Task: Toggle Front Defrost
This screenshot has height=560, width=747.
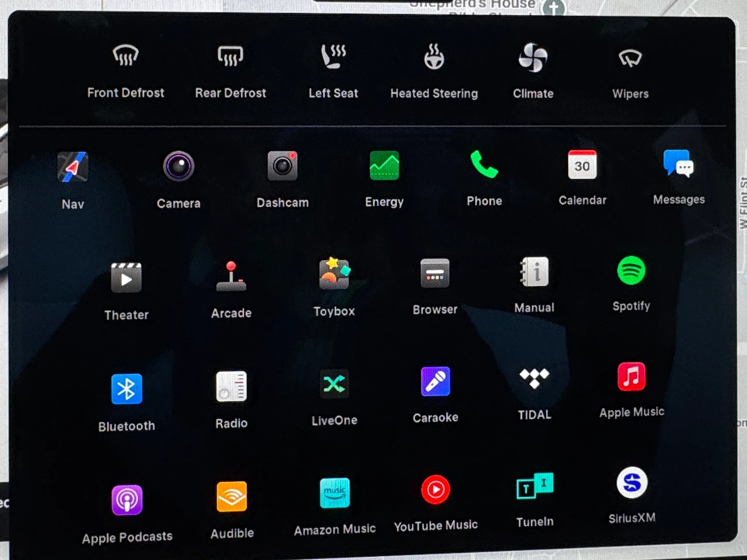Action: tap(126, 56)
